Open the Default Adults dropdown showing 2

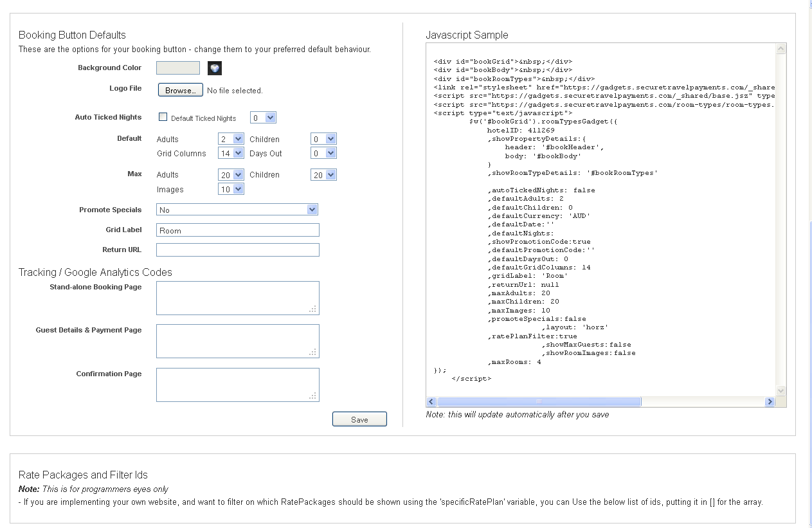[x=231, y=139]
